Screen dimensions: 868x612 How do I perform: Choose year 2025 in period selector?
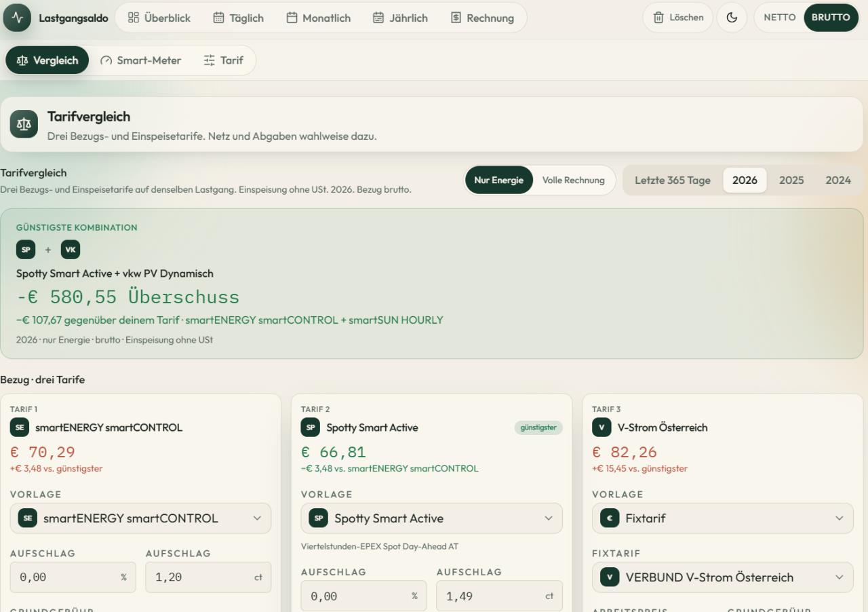791,180
